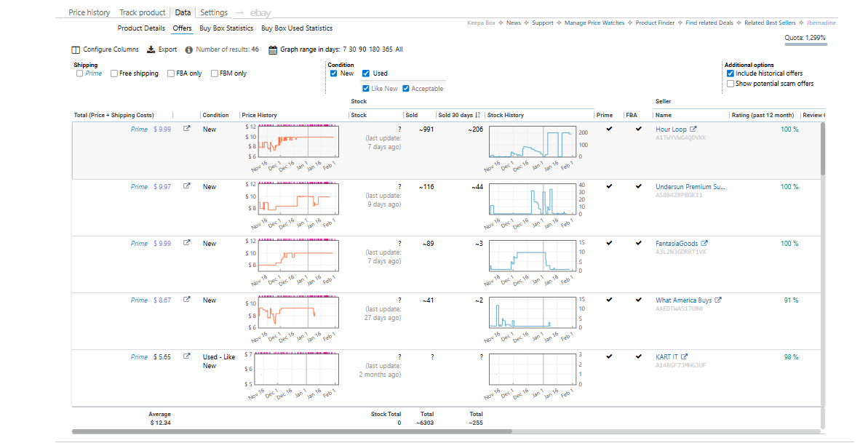Open What America Buys external link icon
The width and height of the screenshot is (868, 443).
click(x=718, y=300)
